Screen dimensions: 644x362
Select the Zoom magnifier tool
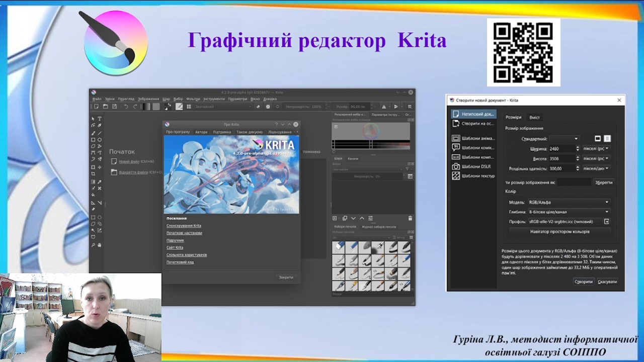click(x=93, y=245)
